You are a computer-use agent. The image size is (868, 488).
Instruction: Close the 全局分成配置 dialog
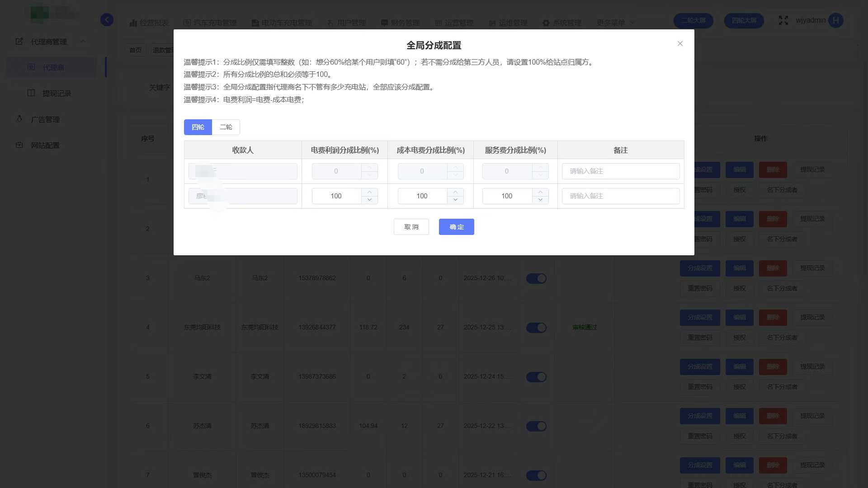coord(680,43)
